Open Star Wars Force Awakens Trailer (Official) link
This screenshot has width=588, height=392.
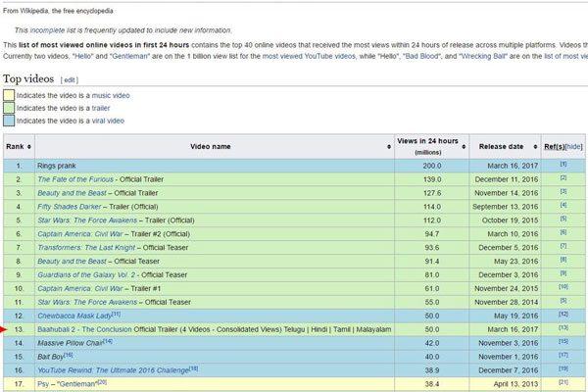87,220
